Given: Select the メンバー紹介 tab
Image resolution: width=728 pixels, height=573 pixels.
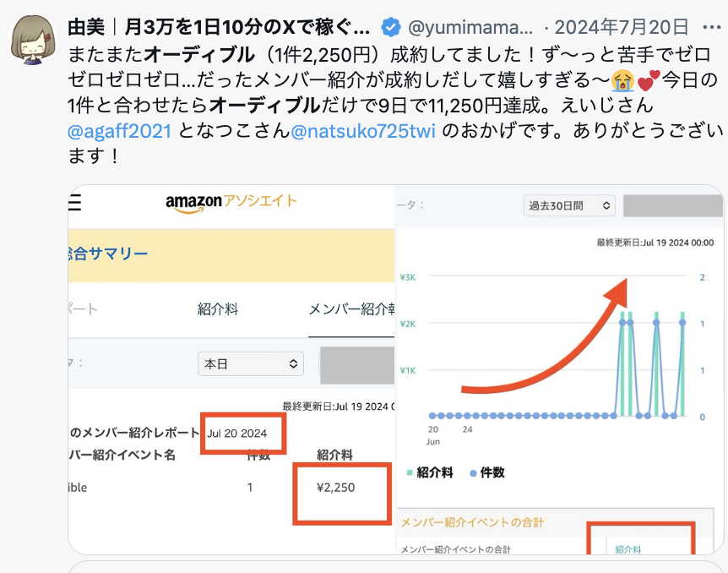Looking at the screenshot, I should coord(351,309).
